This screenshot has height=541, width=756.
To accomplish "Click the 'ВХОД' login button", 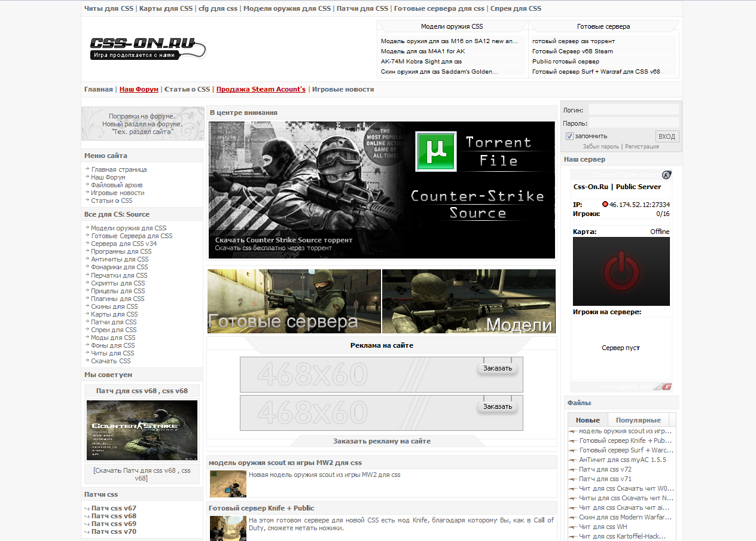I will tap(667, 136).
